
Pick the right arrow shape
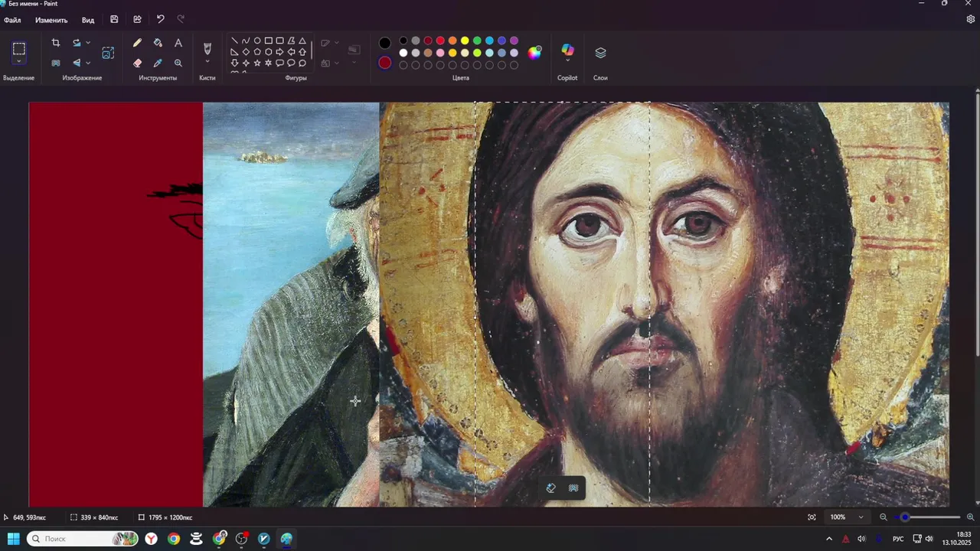coord(279,52)
